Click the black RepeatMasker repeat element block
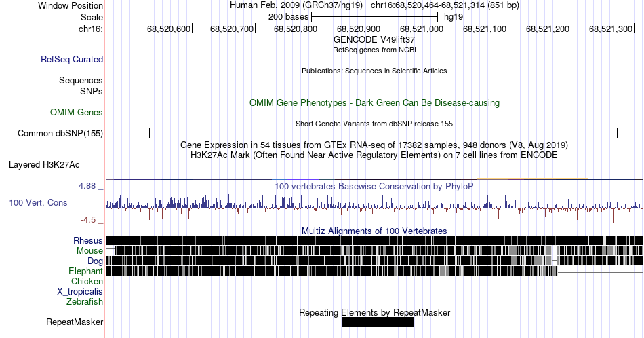 tap(378, 322)
